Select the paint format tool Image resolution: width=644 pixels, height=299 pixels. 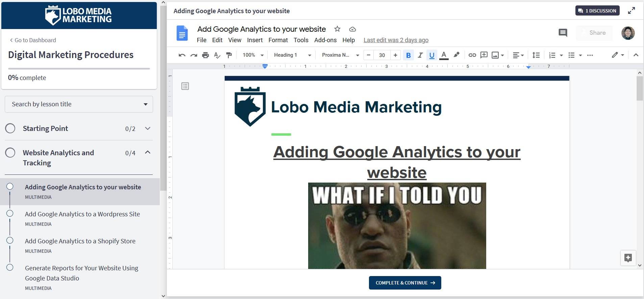tap(229, 55)
